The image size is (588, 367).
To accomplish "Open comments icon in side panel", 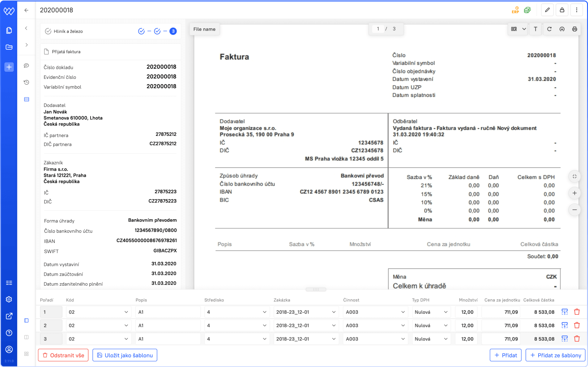I will [x=27, y=66].
